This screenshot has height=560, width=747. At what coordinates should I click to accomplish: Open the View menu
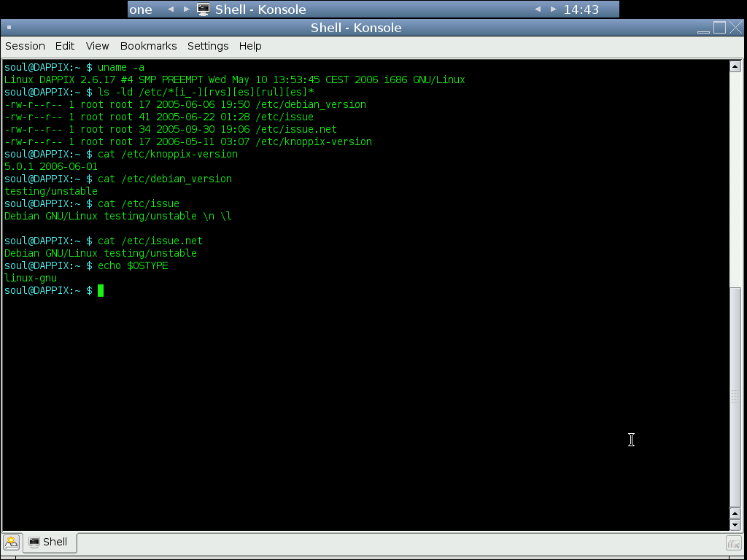coord(97,46)
